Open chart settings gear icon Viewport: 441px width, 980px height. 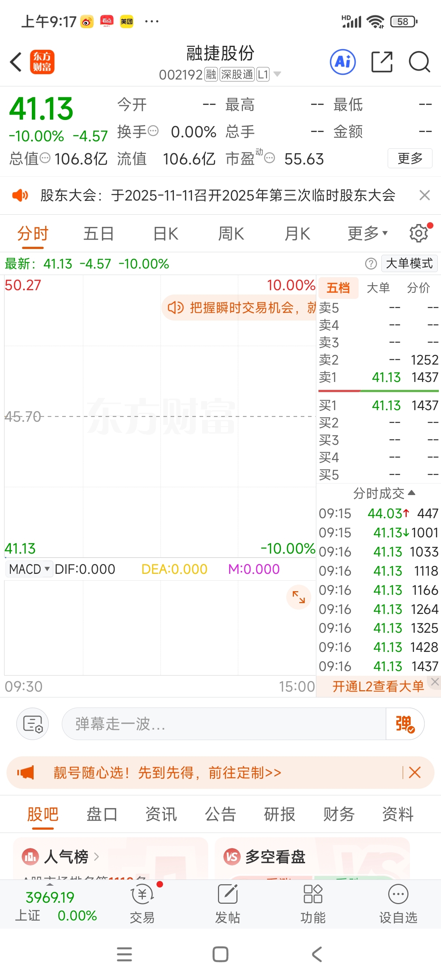tap(419, 233)
